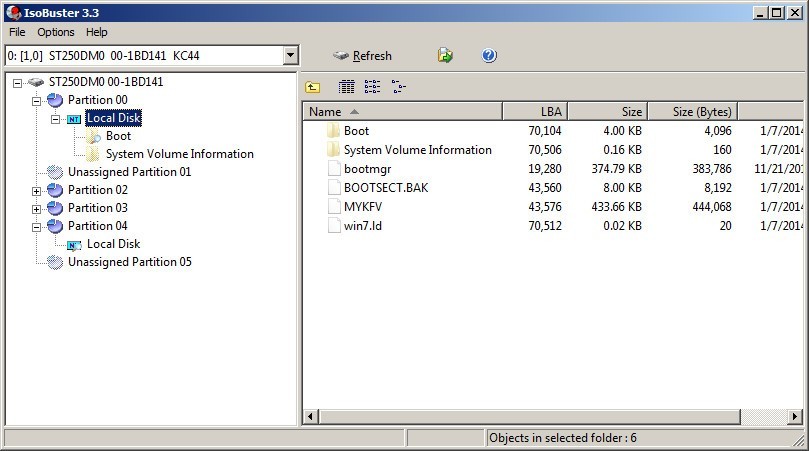Image resolution: width=809 pixels, height=451 pixels.
Task: Click the green arrow extract icon in toolbar
Action: [445, 55]
